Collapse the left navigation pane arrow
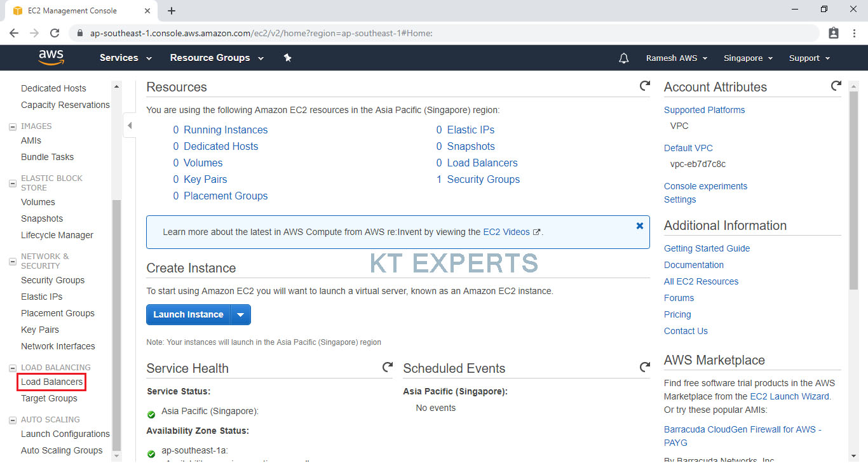The image size is (868, 463). [x=129, y=126]
